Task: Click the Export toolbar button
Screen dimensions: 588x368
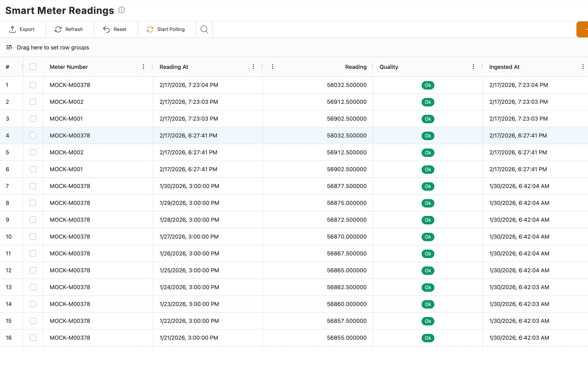Action: (22, 29)
